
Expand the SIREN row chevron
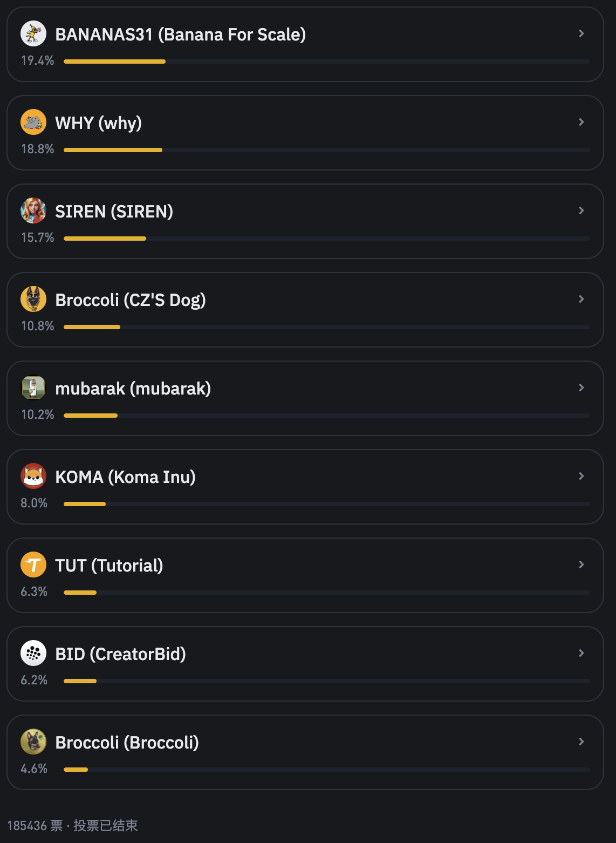click(x=581, y=210)
